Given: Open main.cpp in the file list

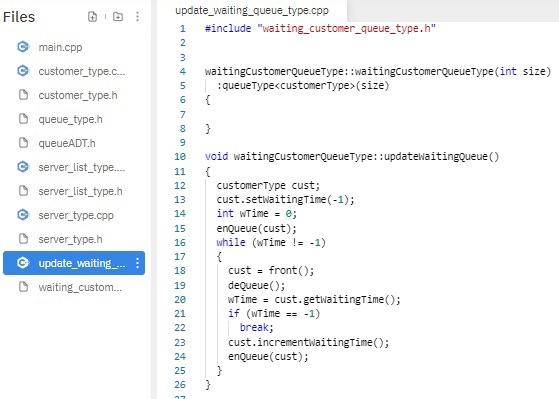Looking at the screenshot, I should [60, 47].
